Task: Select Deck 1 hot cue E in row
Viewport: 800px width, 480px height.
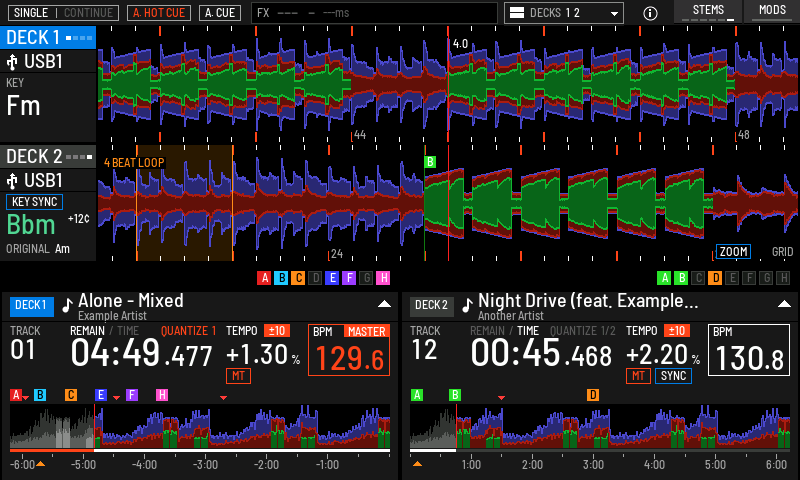Action: 332,278
